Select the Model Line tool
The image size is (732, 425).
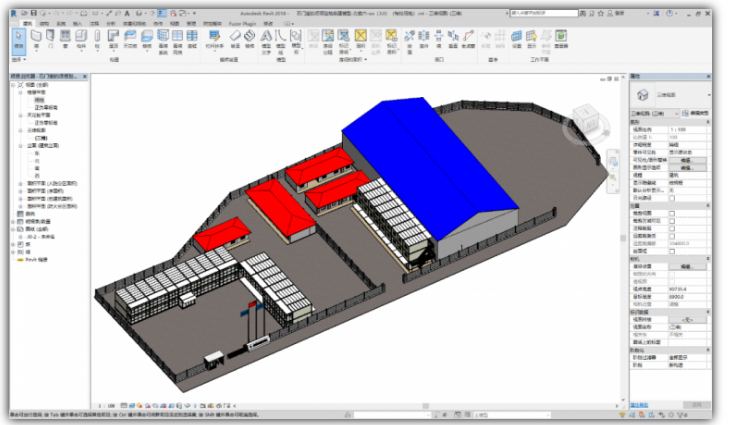click(281, 42)
